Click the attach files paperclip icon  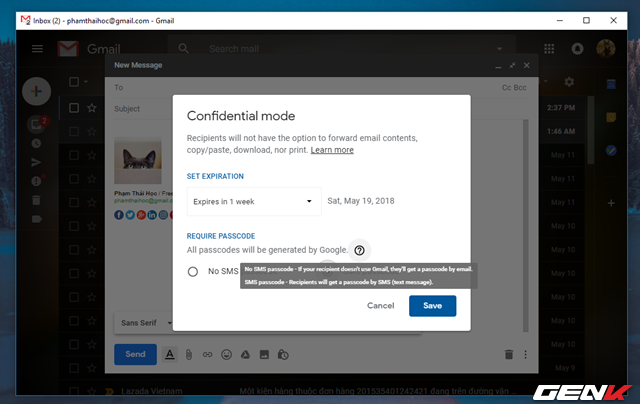pyautogui.click(x=189, y=355)
